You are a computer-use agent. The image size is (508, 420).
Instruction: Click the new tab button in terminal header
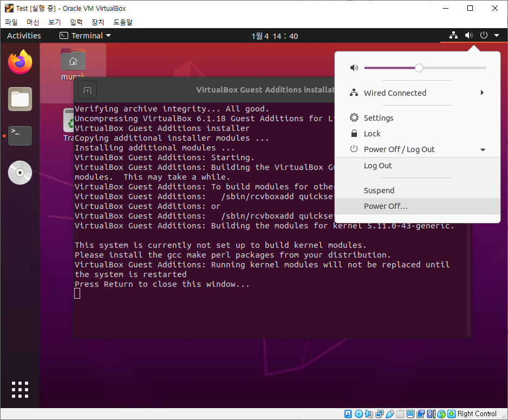88,90
